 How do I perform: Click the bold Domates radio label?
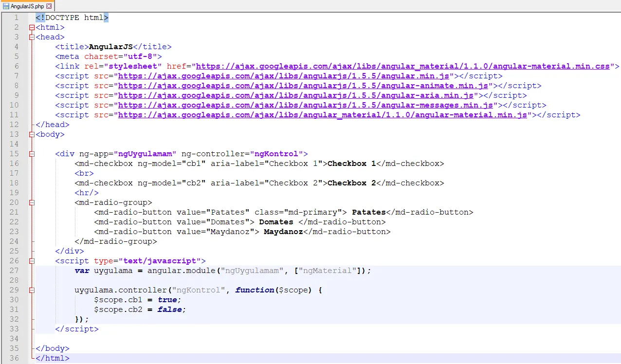(x=276, y=222)
